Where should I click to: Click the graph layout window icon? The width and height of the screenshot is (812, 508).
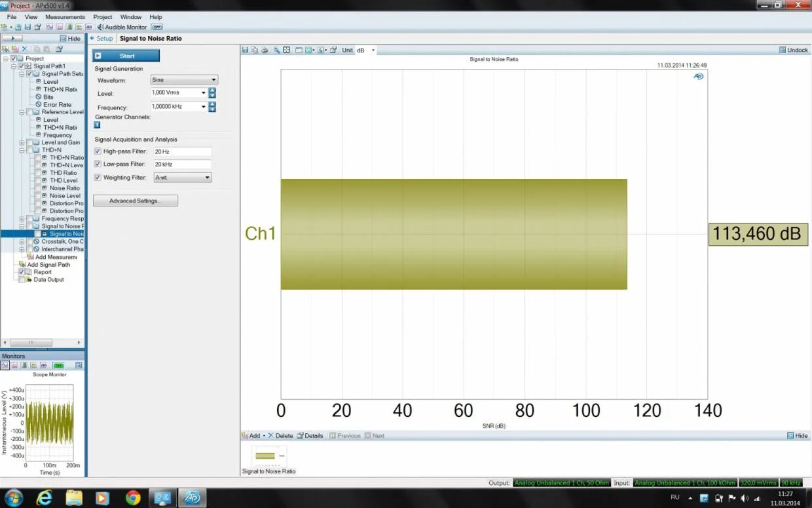point(299,50)
